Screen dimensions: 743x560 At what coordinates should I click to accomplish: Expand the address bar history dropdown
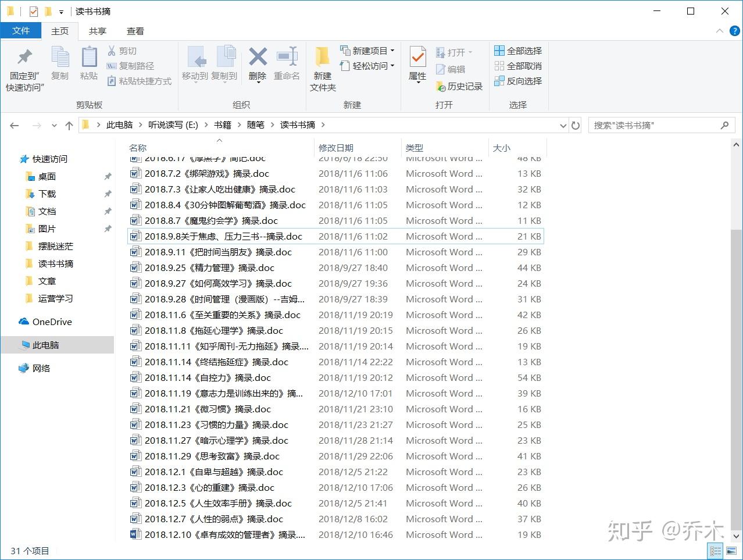point(563,125)
